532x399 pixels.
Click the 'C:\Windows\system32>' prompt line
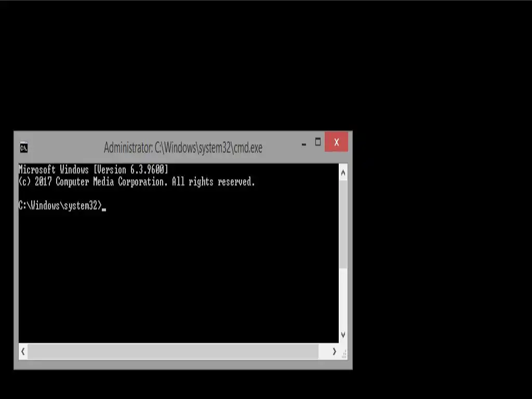[60, 206]
